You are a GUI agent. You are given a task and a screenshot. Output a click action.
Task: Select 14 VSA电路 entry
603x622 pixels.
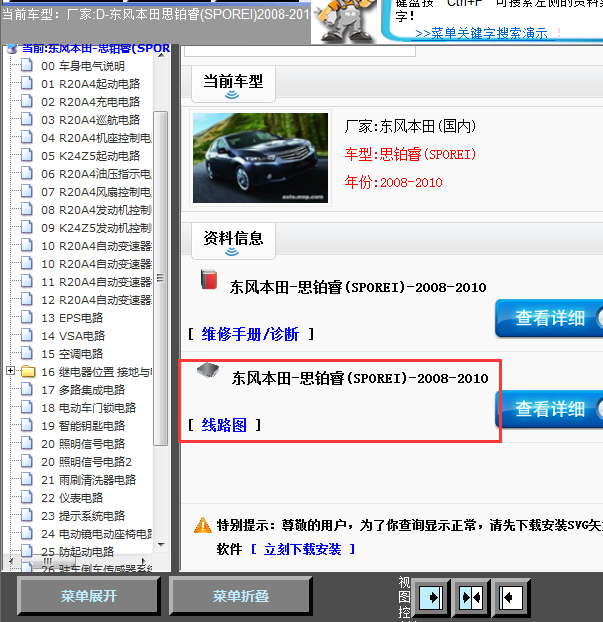73,336
